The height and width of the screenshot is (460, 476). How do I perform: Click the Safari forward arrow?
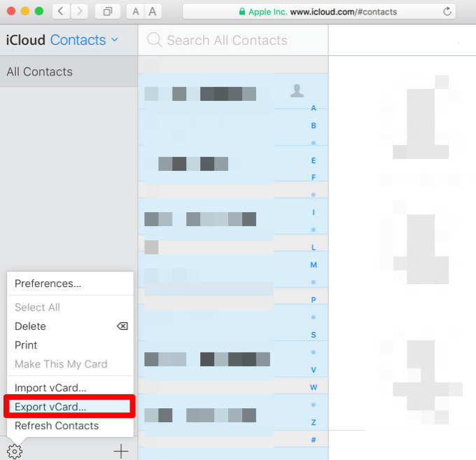coord(80,11)
